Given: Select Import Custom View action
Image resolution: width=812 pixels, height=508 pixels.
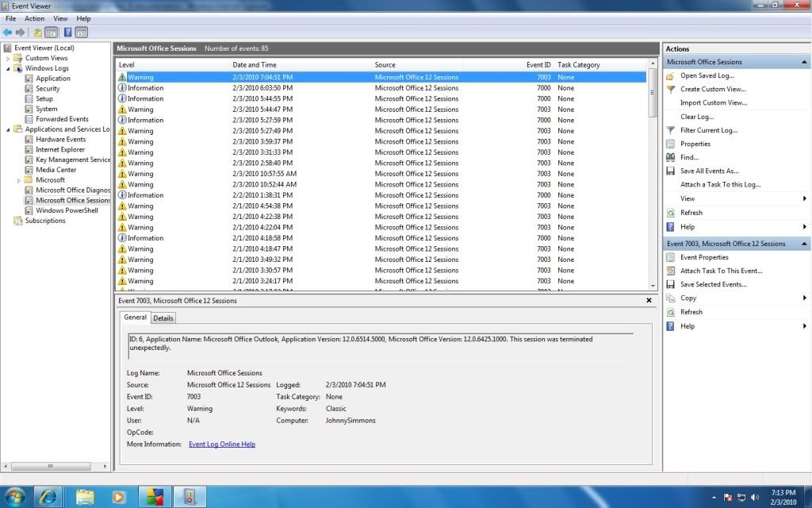Looking at the screenshot, I should (x=714, y=102).
